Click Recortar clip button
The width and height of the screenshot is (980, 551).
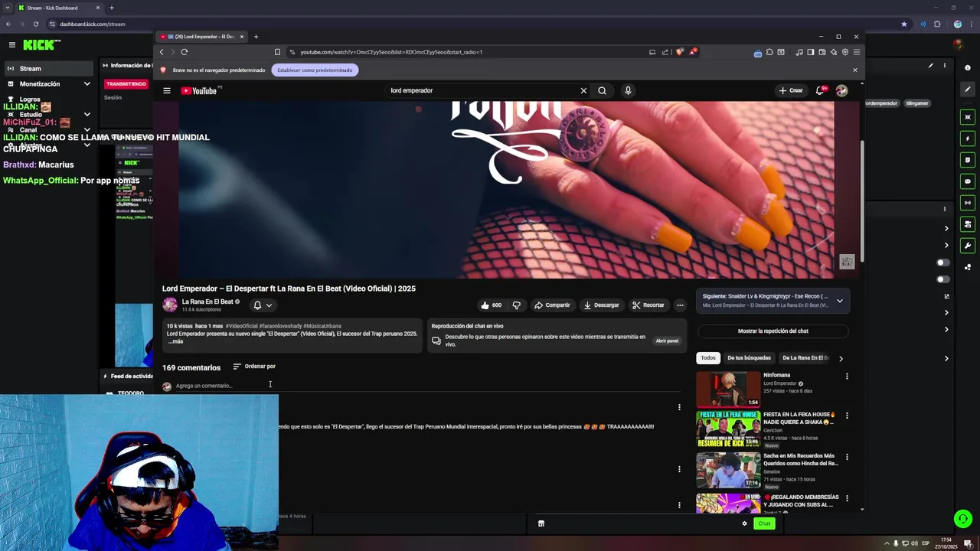648,305
